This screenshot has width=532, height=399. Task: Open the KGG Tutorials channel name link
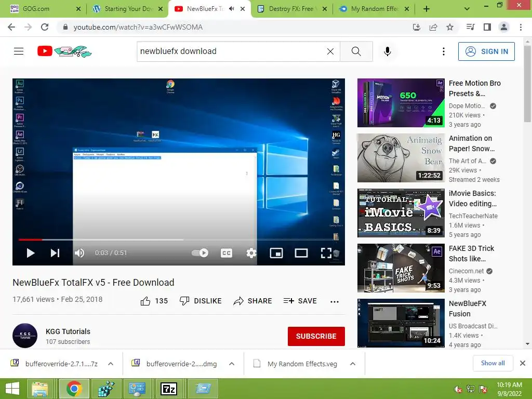click(68, 331)
